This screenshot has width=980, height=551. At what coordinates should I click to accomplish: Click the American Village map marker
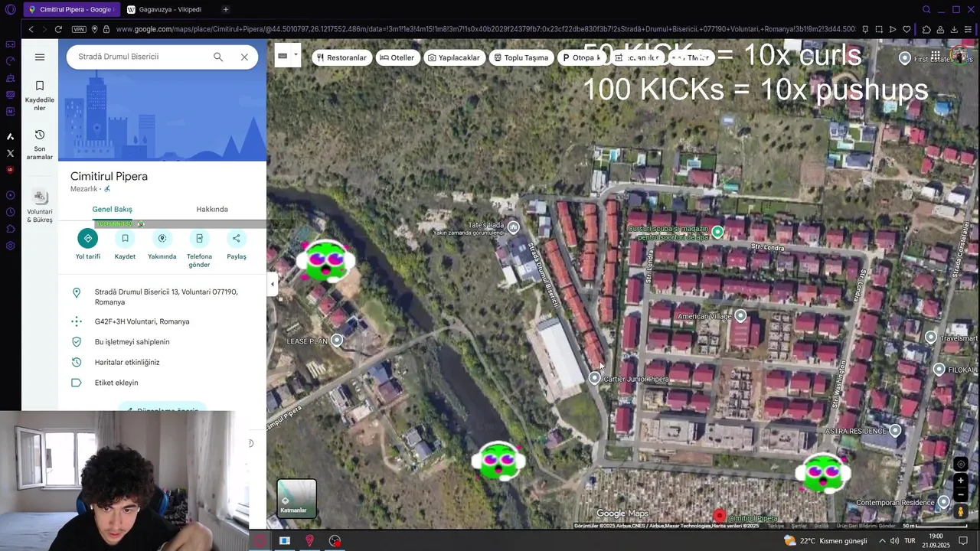click(x=740, y=316)
